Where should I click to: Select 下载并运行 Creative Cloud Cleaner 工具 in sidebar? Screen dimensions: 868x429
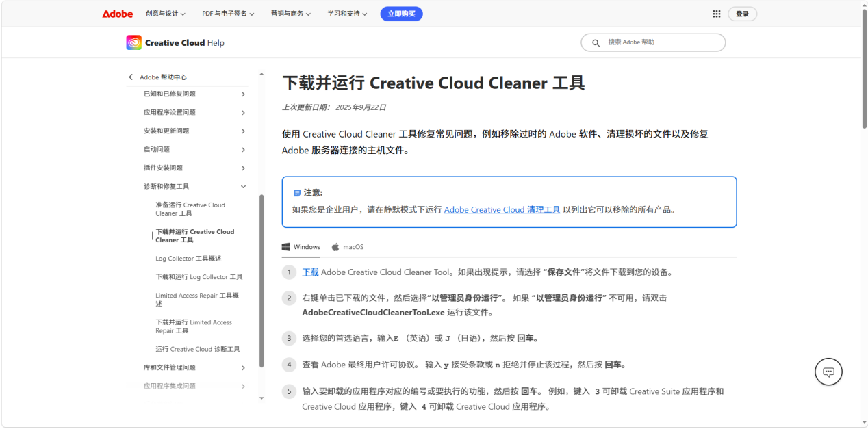coord(195,235)
